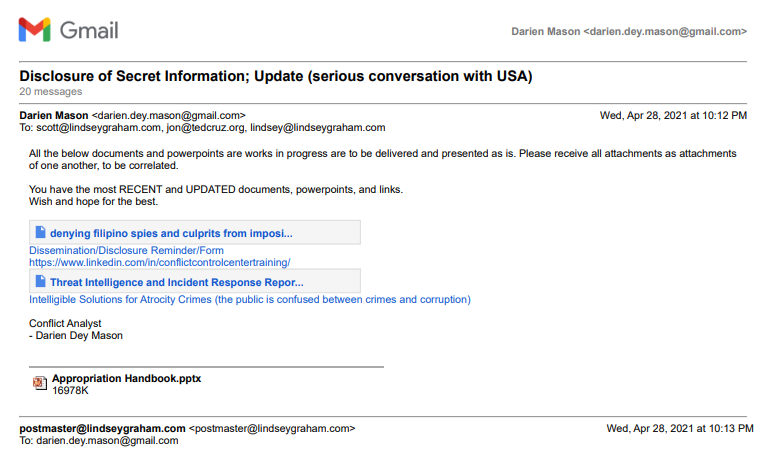Open the denying filipino spies document link
Image resolution: width=775 pixels, height=456 pixels.
(x=171, y=233)
